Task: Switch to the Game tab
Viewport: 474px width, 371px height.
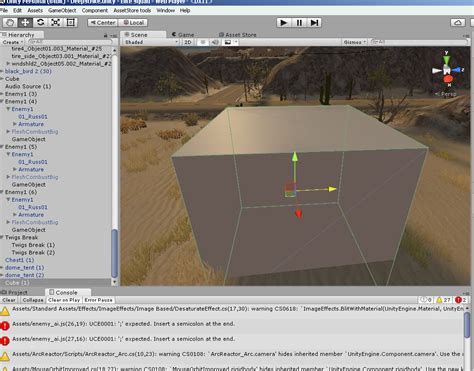Action: click(183, 35)
